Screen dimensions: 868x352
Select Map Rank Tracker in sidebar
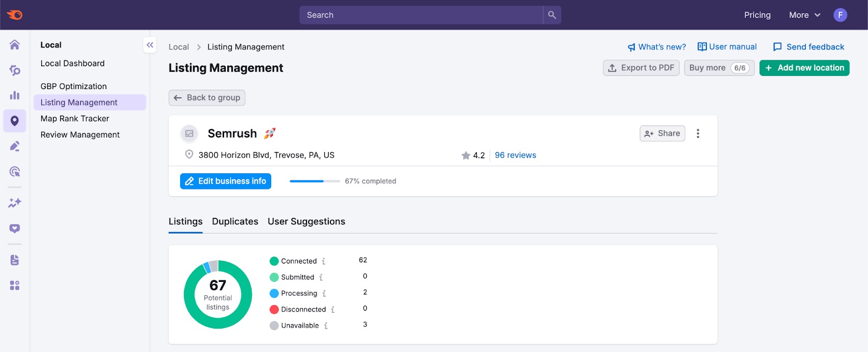[x=75, y=118]
